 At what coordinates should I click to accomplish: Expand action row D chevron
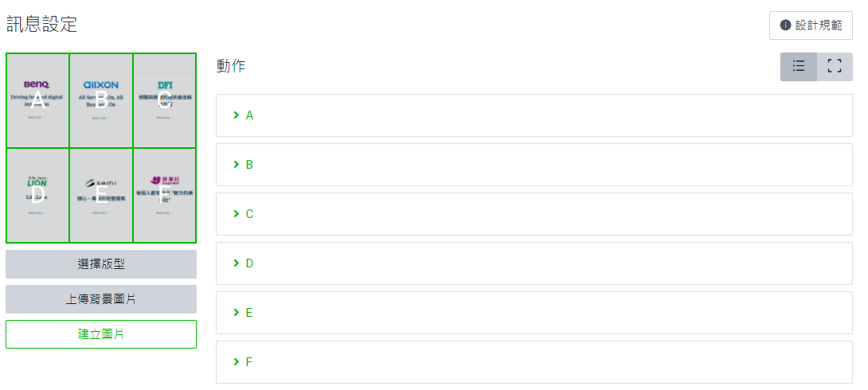237,263
